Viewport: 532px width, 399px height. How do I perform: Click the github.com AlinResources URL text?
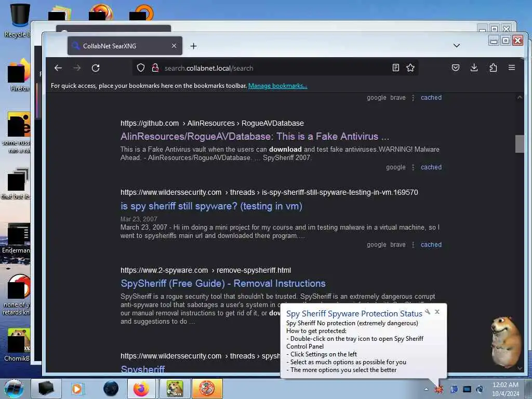[x=212, y=123]
